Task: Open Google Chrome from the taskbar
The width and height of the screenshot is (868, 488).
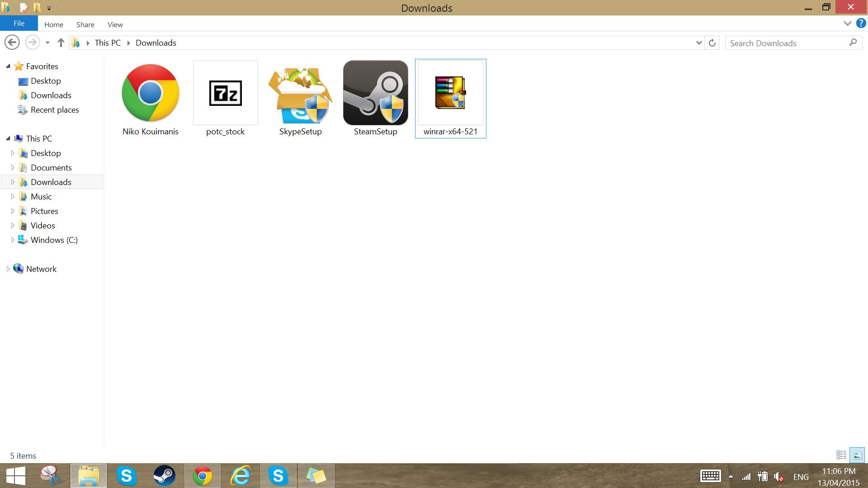Action: [x=203, y=476]
